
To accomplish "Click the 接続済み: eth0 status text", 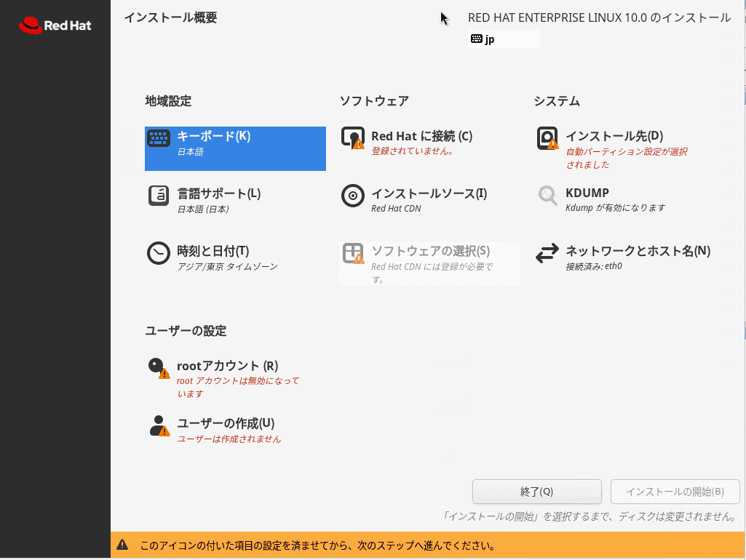I will pyautogui.click(x=594, y=266).
